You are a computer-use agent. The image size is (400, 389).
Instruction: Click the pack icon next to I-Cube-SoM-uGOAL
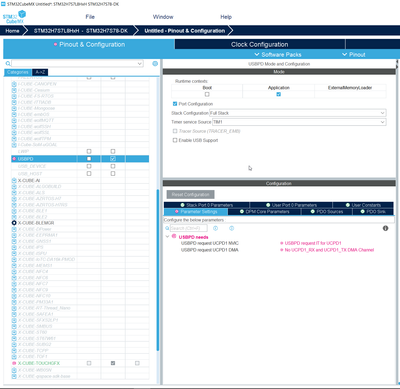pyautogui.click(x=14, y=145)
